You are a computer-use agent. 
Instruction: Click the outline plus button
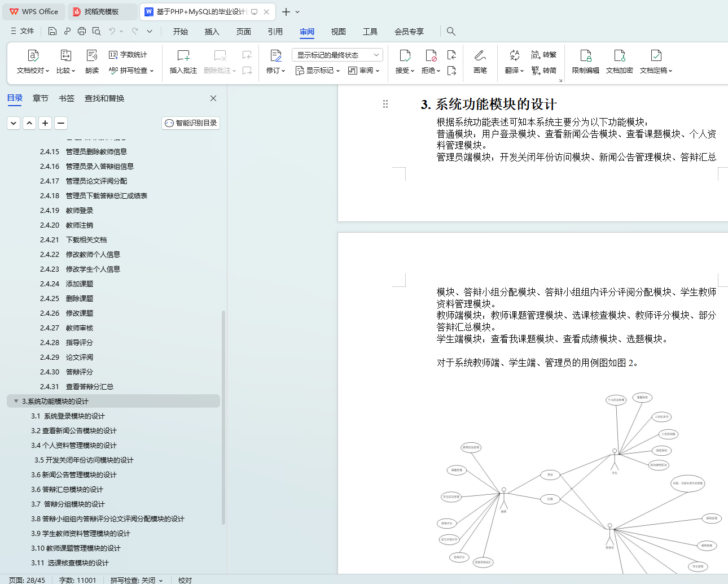[45, 123]
